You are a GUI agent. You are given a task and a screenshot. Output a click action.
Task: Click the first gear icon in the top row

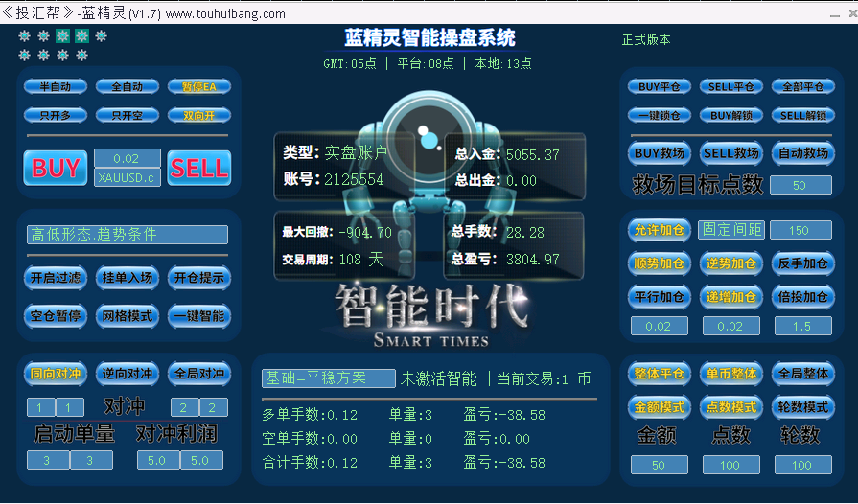(x=24, y=36)
